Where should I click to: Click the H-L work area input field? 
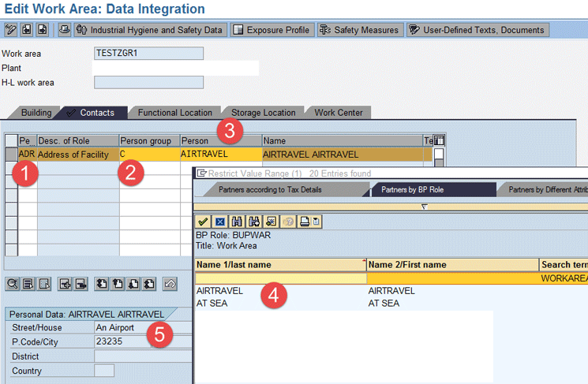pos(148,82)
